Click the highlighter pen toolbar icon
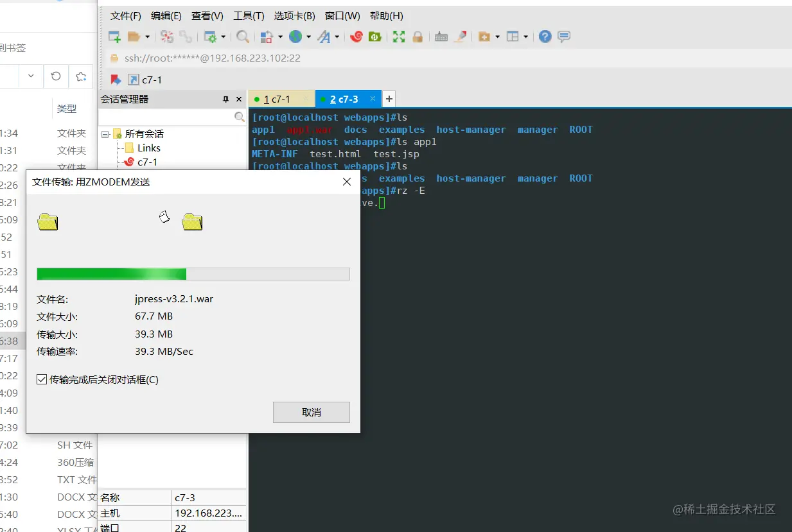Screen dimensions: 792x532 click(460, 37)
